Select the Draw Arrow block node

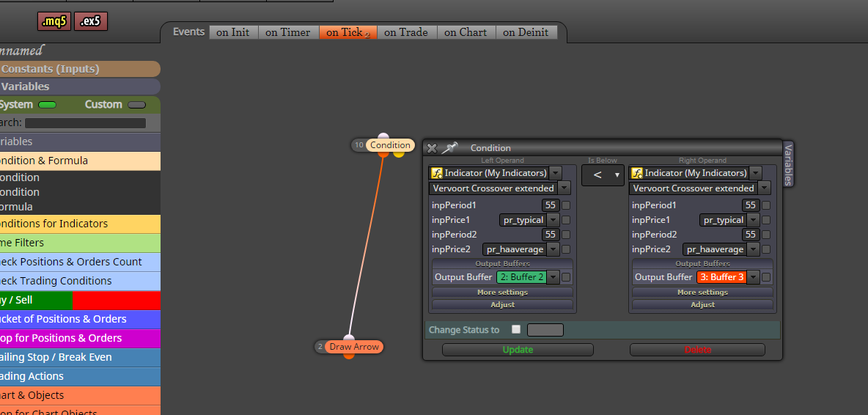coord(354,347)
